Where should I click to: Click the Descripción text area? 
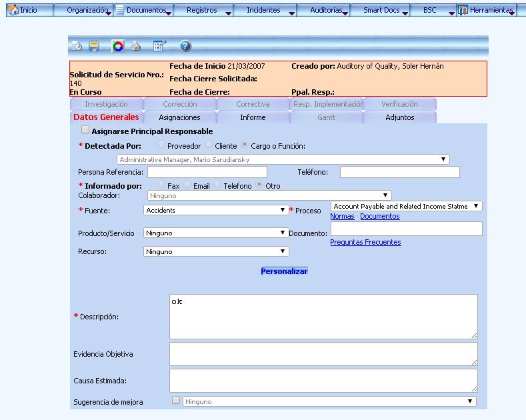323,317
